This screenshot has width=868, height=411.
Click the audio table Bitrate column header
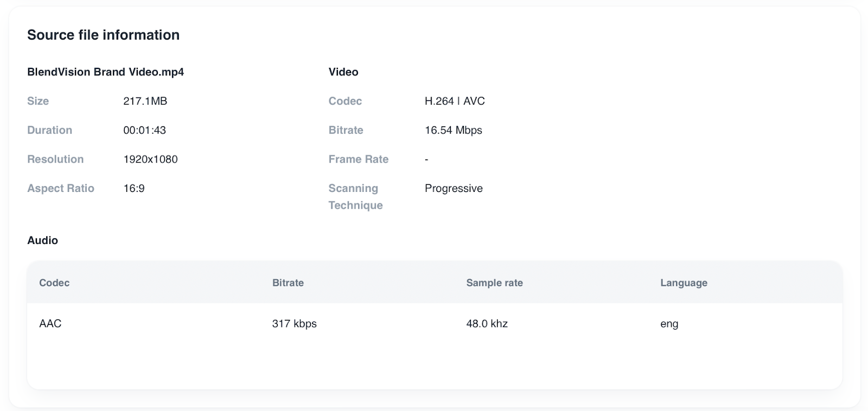[288, 282]
